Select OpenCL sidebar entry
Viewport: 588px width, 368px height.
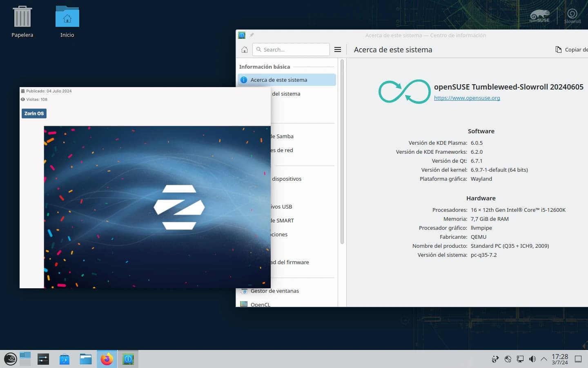click(x=287, y=304)
